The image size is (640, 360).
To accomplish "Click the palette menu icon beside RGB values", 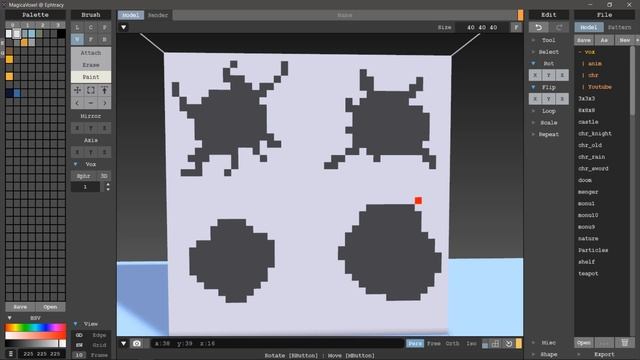I will (11, 353).
